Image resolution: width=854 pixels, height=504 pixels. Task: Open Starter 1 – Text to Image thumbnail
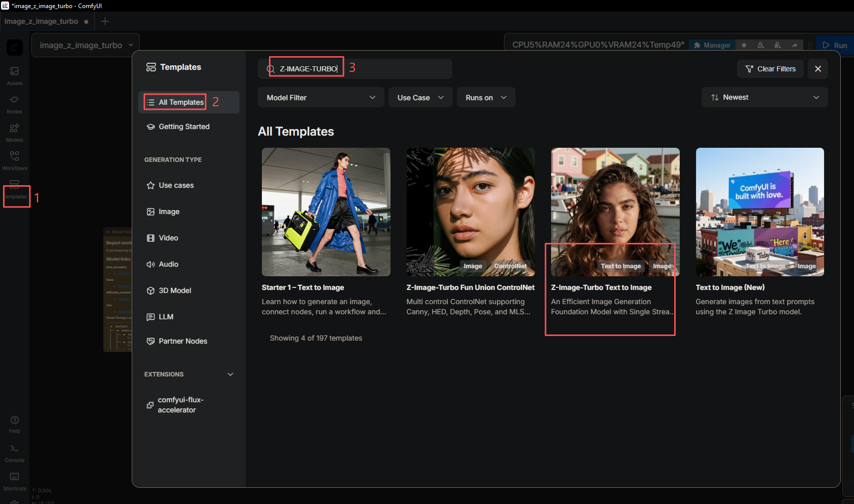tap(326, 212)
